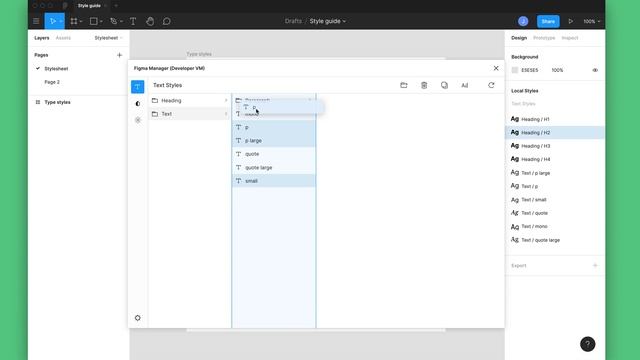Open the Style guide file name dropdown
The image size is (640, 360).
point(327,21)
